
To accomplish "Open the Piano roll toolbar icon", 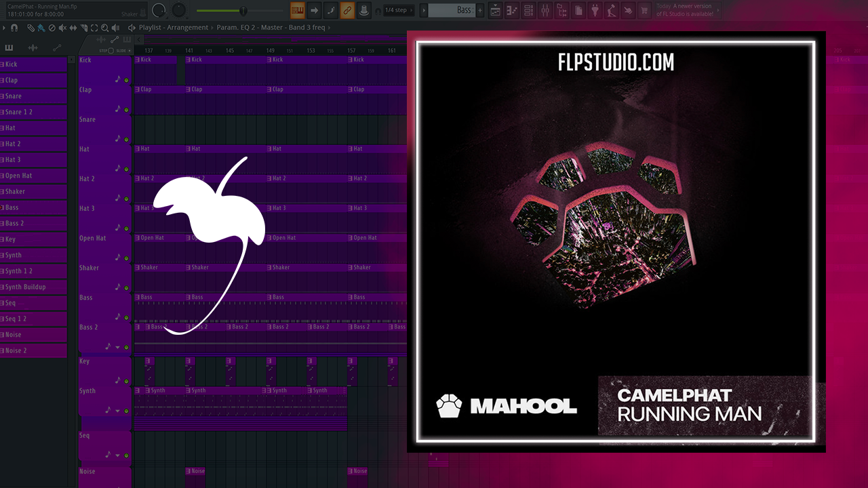I will point(512,10).
